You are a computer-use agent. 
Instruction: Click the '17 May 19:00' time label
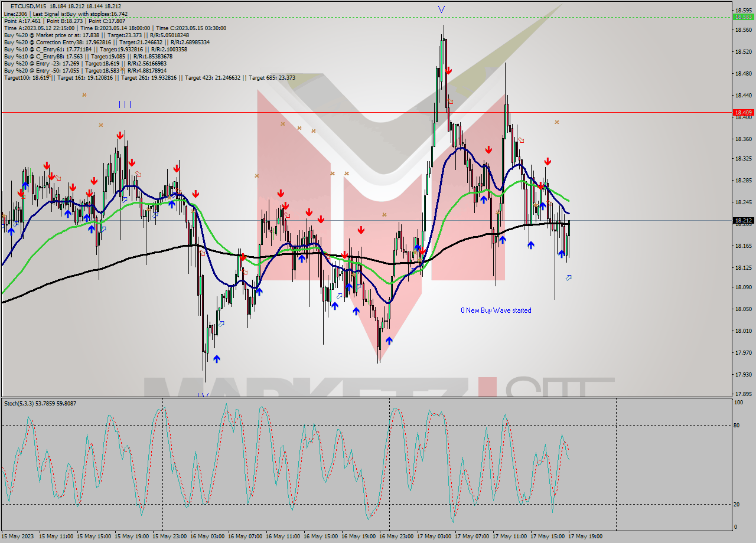(x=585, y=537)
